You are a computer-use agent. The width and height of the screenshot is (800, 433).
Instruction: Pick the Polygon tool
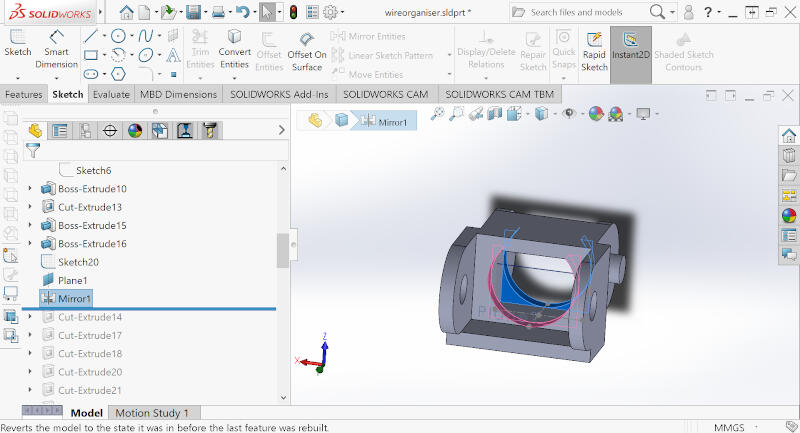(118, 74)
